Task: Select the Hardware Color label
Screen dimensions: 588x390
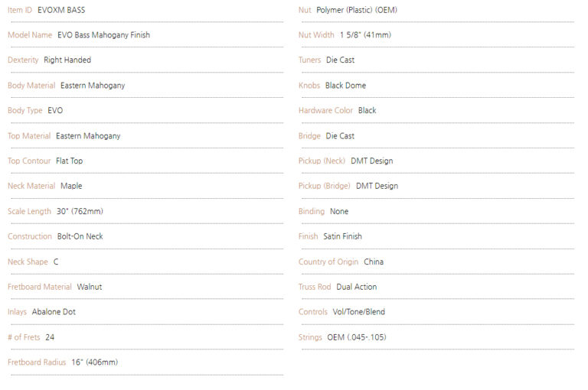Action: (x=325, y=111)
